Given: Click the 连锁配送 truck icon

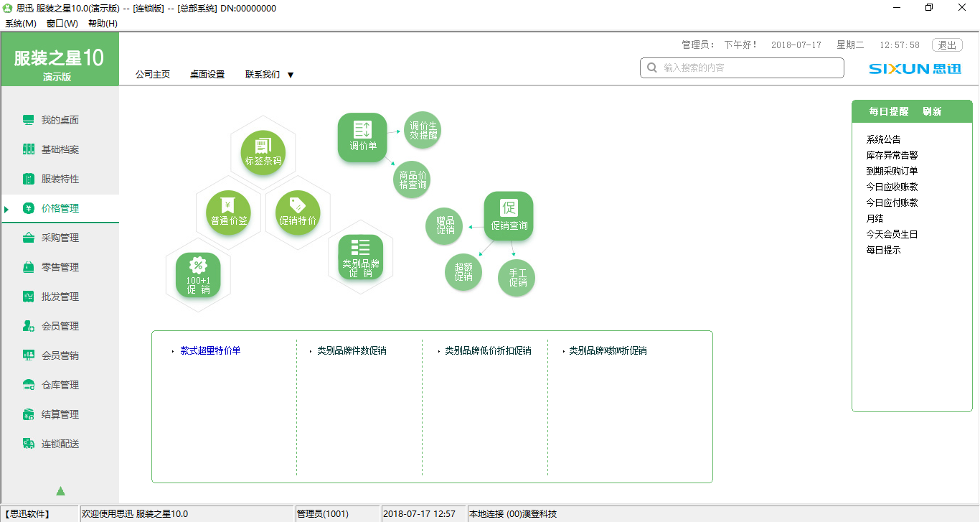Looking at the screenshot, I should click(28, 444).
